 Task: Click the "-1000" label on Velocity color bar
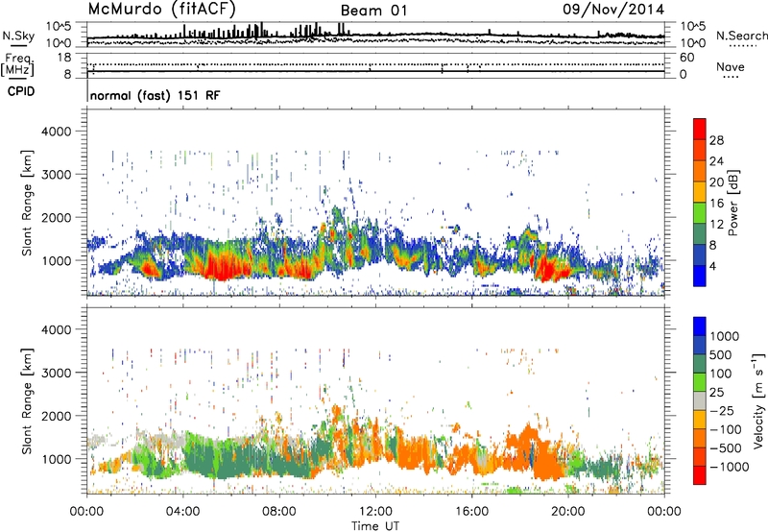tap(730, 467)
